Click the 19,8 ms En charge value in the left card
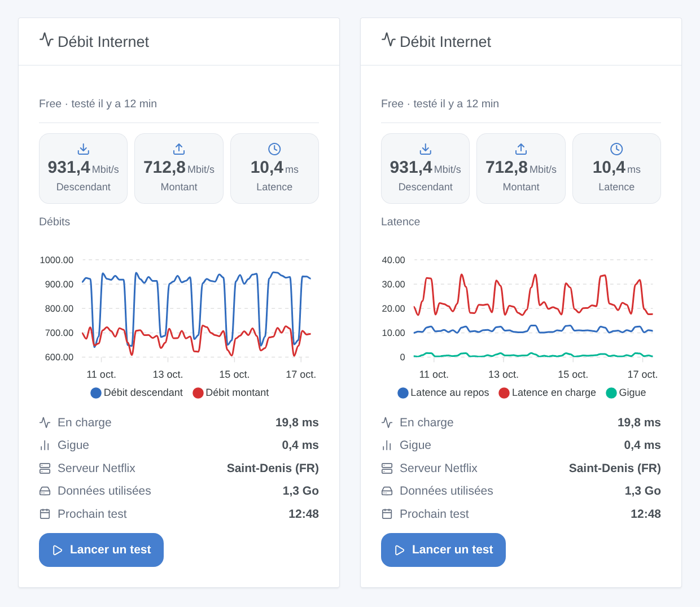Screen dimensions: 700x607 [297, 422]
